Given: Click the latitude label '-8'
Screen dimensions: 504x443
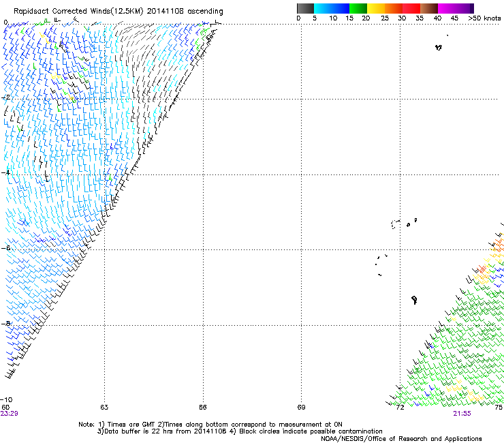Looking at the screenshot, I should point(5,323).
